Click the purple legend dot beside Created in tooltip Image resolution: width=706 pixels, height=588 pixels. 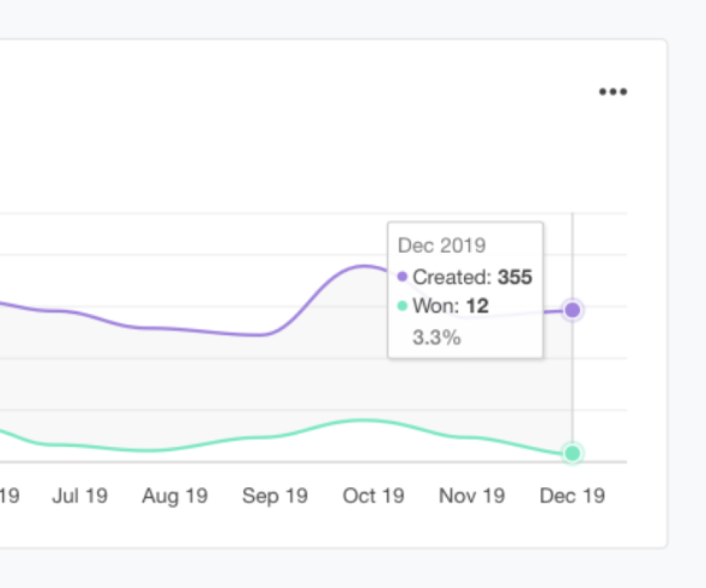[402, 277]
